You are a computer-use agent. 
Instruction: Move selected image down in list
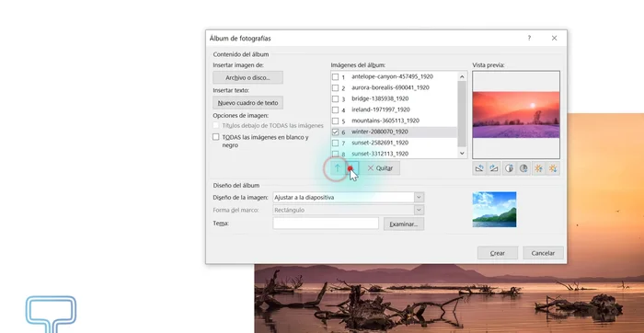pyautogui.click(x=352, y=168)
